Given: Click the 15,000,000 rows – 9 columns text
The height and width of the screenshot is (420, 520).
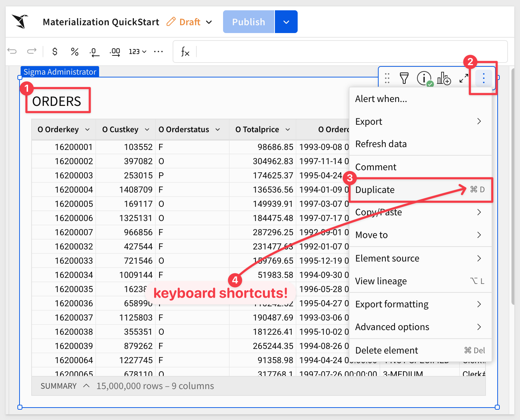Looking at the screenshot, I should point(155,386).
